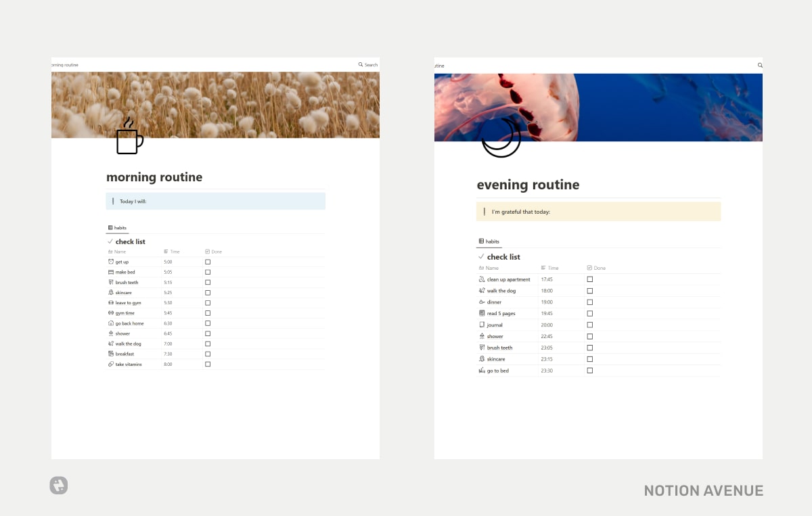Check the Done box for make bed
Screen dimensions: 812x516
207,272
